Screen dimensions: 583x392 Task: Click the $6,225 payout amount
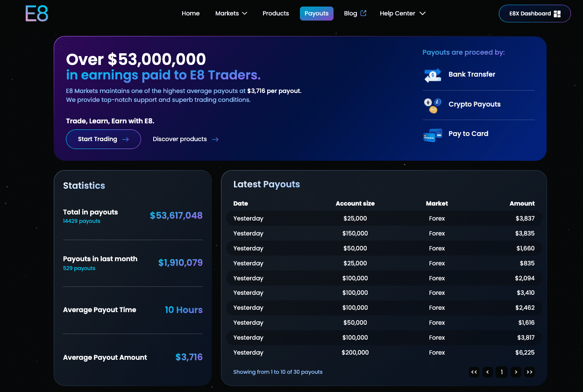point(525,353)
